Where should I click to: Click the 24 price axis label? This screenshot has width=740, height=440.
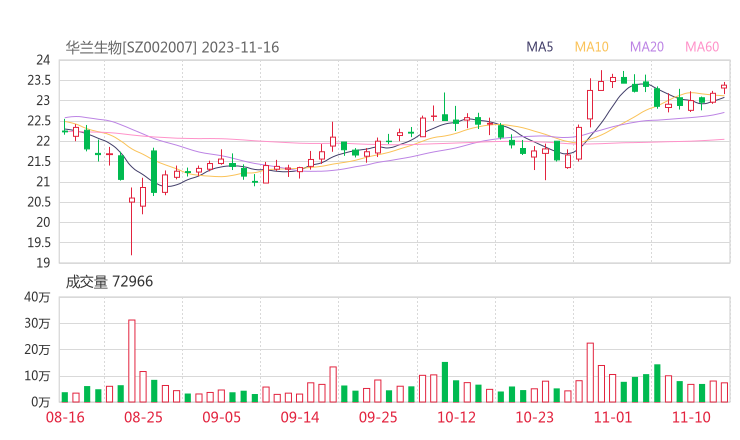43,60
